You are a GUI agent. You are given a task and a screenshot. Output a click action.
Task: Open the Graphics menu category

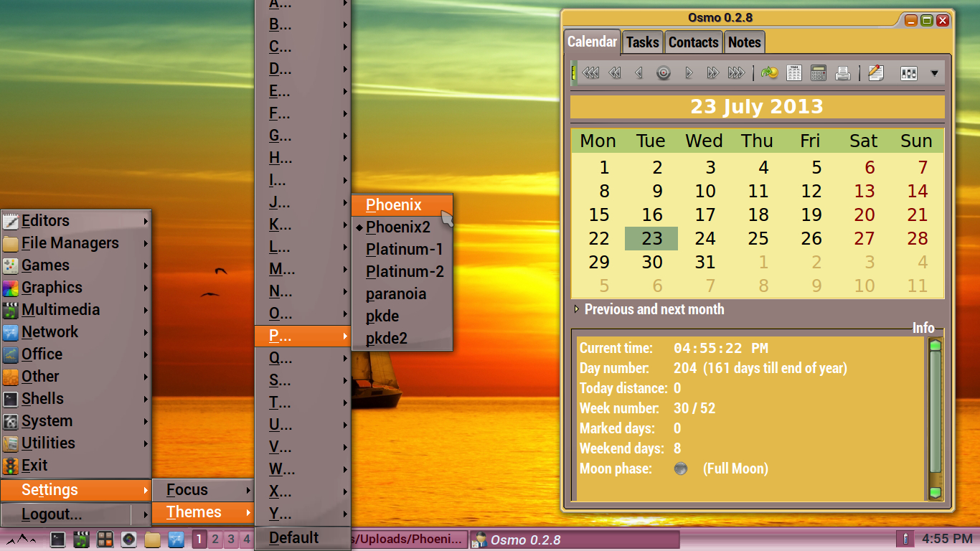[76, 288]
